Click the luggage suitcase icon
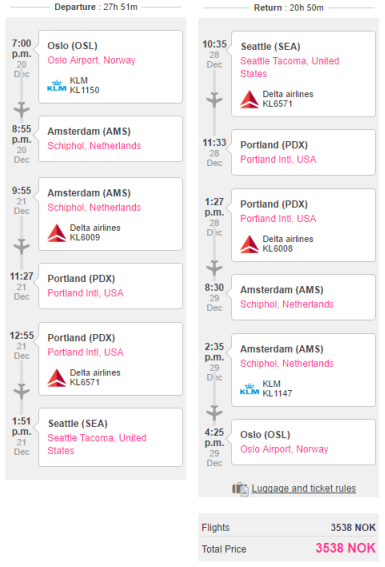This screenshot has width=385, height=567. click(240, 489)
